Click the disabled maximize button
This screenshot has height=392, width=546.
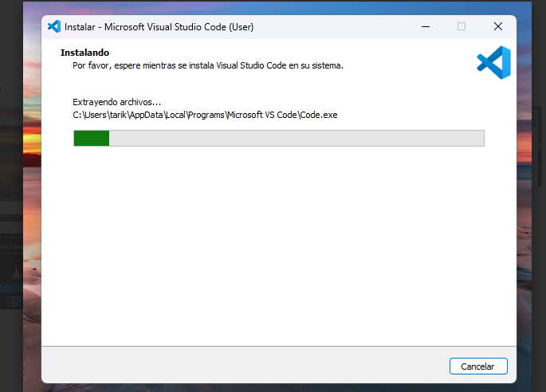[x=461, y=26]
